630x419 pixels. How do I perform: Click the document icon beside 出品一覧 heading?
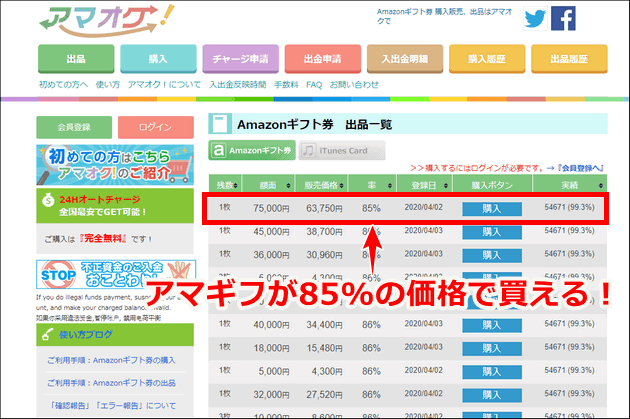pos(220,124)
